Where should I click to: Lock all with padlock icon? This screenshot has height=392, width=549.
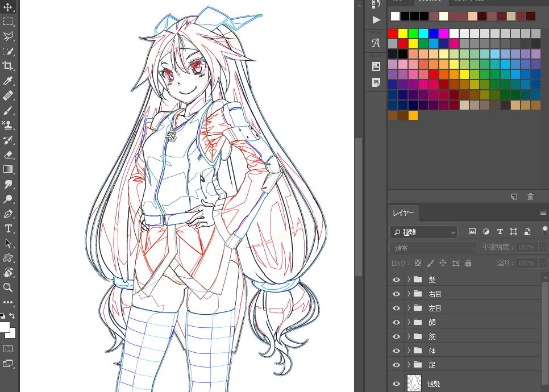tap(468, 263)
